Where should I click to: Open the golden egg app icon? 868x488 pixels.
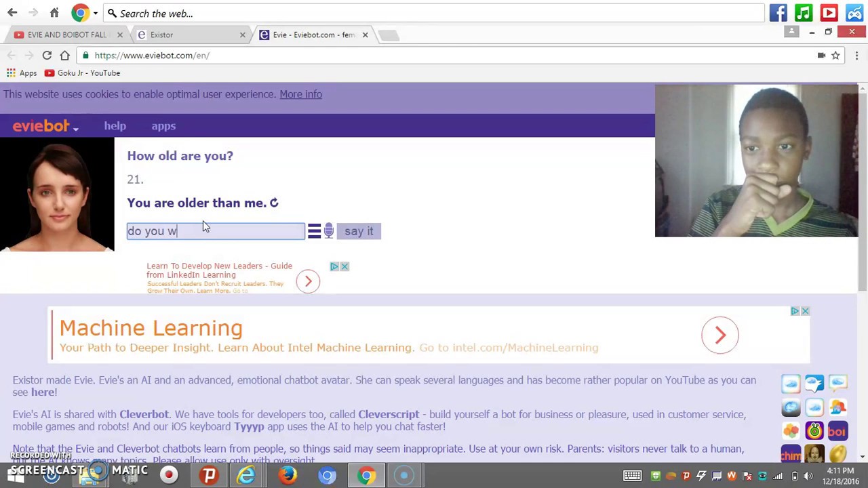point(837,453)
